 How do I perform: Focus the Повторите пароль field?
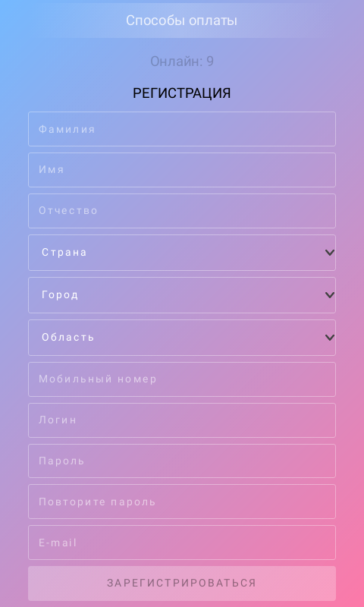click(182, 502)
